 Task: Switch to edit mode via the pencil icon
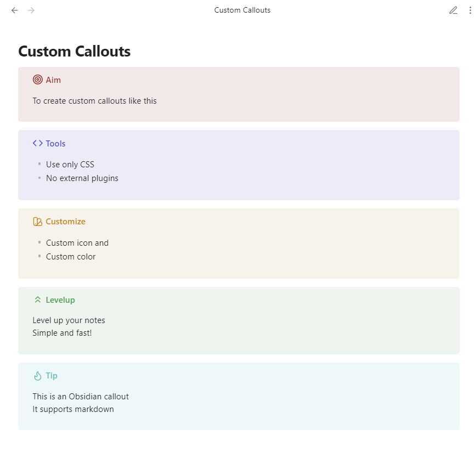[x=454, y=10]
